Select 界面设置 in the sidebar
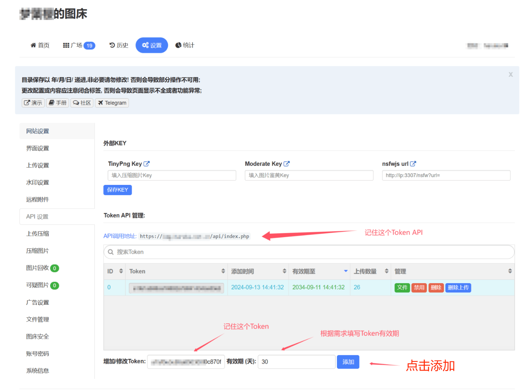 [x=57, y=148]
